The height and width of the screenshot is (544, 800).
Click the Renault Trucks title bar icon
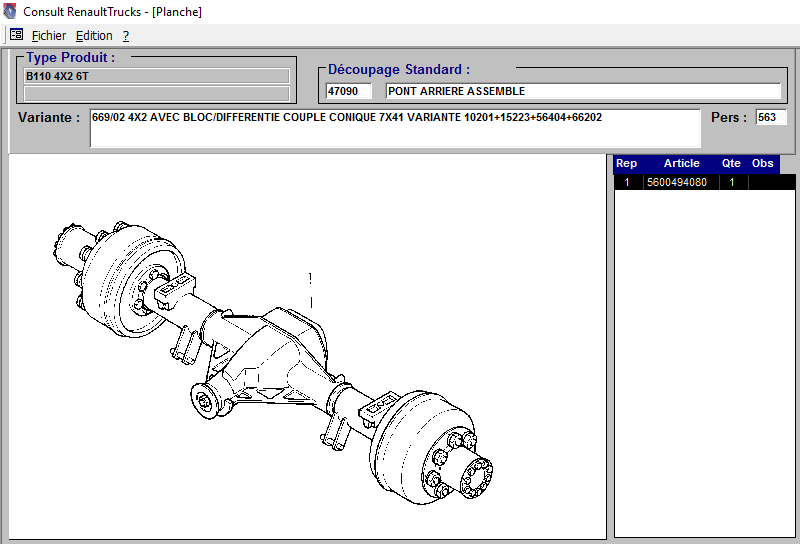[x=10, y=12]
